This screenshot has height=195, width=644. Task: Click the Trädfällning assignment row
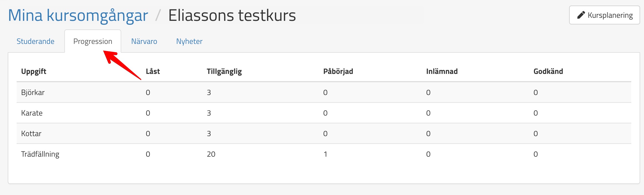pyautogui.click(x=40, y=154)
